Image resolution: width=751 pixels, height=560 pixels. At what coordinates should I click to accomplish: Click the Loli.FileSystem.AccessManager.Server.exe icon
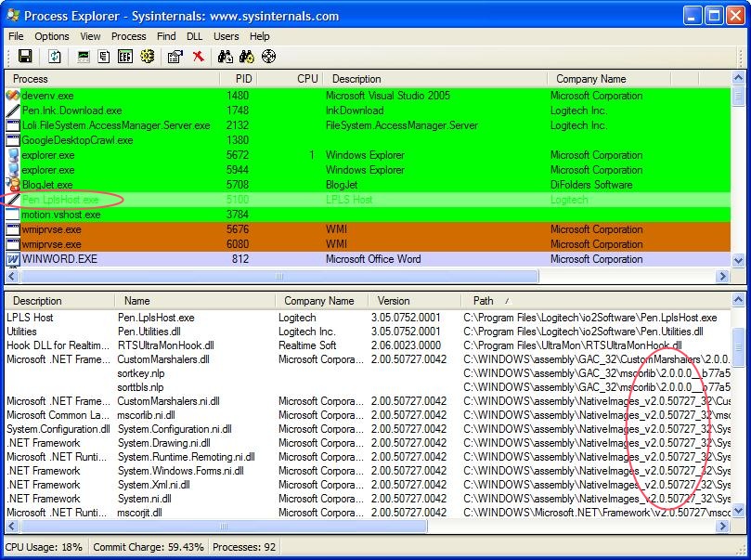coord(13,125)
